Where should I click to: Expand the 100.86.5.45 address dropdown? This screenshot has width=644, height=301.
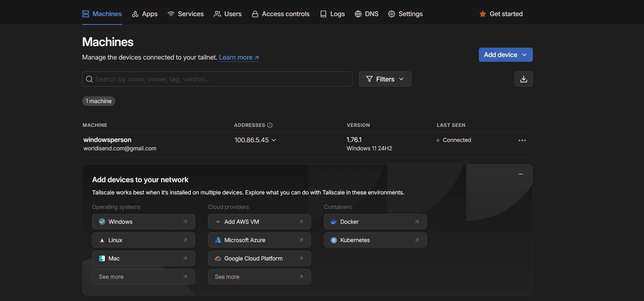pos(255,140)
